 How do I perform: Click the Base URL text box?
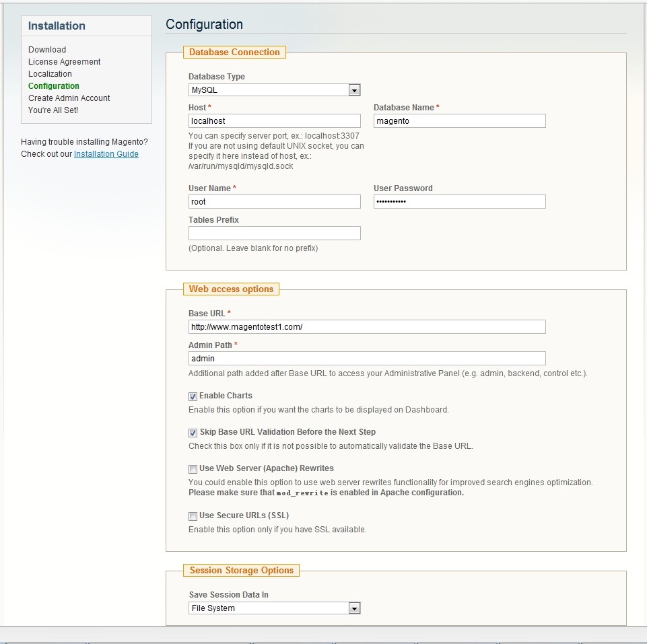pyautogui.click(x=367, y=327)
